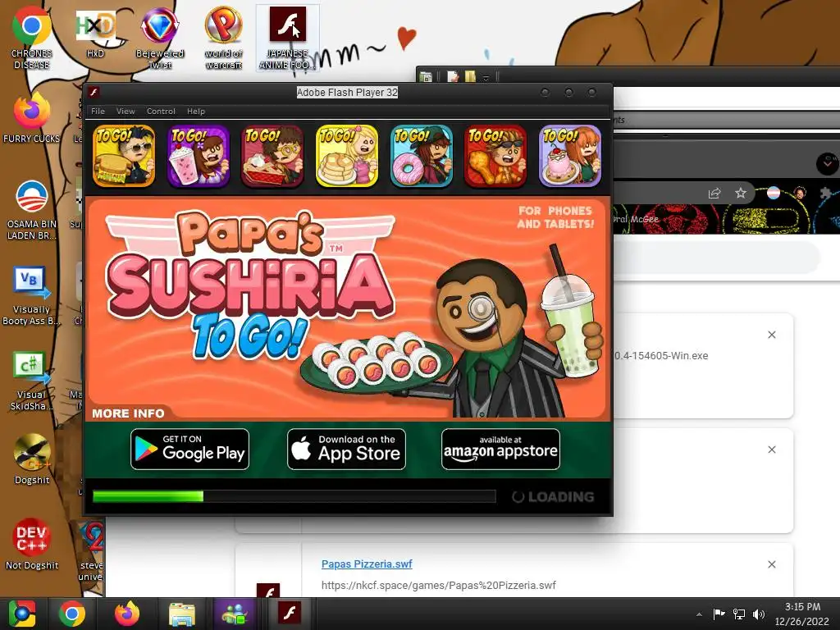
Task: Open the Control menu in Flash Player
Action: point(161,111)
